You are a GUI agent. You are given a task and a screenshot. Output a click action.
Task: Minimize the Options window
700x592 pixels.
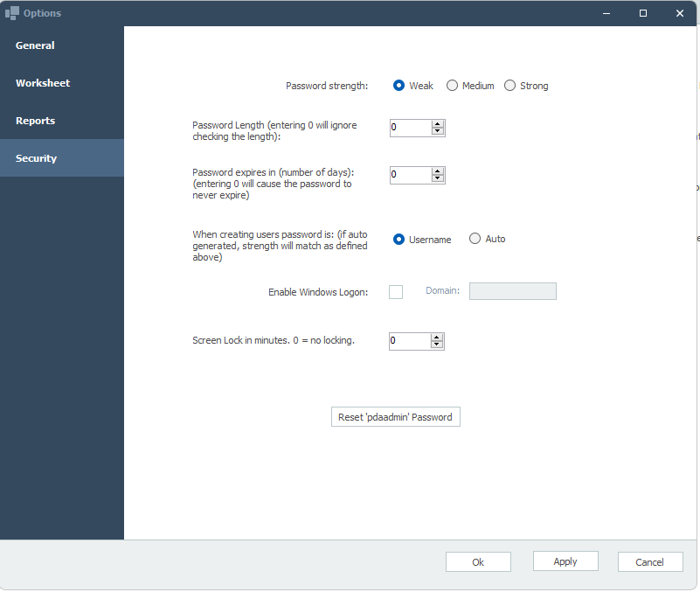coord(606,13)
